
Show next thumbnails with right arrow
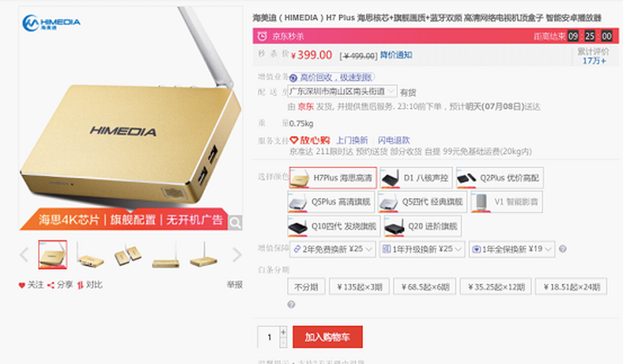237,255
